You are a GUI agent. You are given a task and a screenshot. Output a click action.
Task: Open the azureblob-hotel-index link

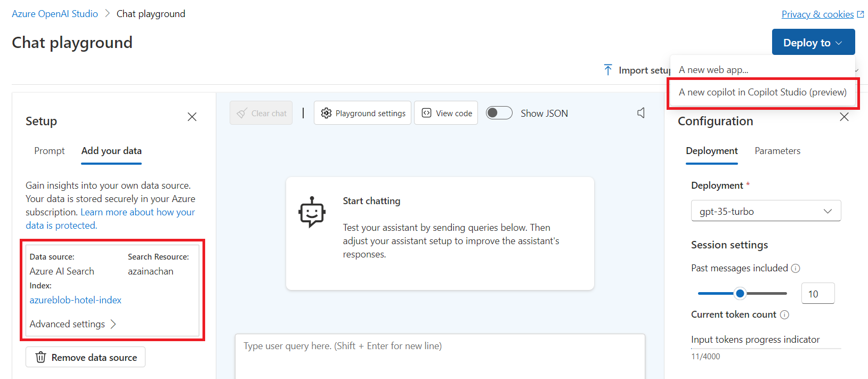click(76, 300)
